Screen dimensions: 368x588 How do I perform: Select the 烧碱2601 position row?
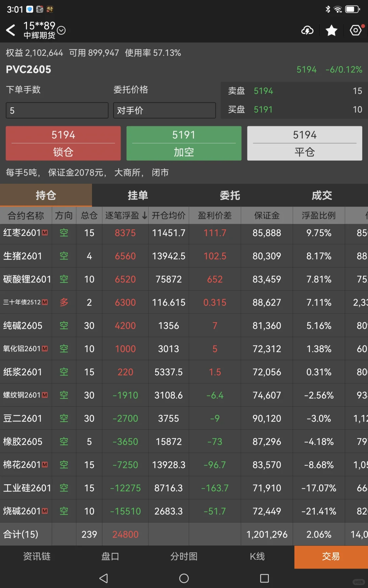[x=184, y=511]
